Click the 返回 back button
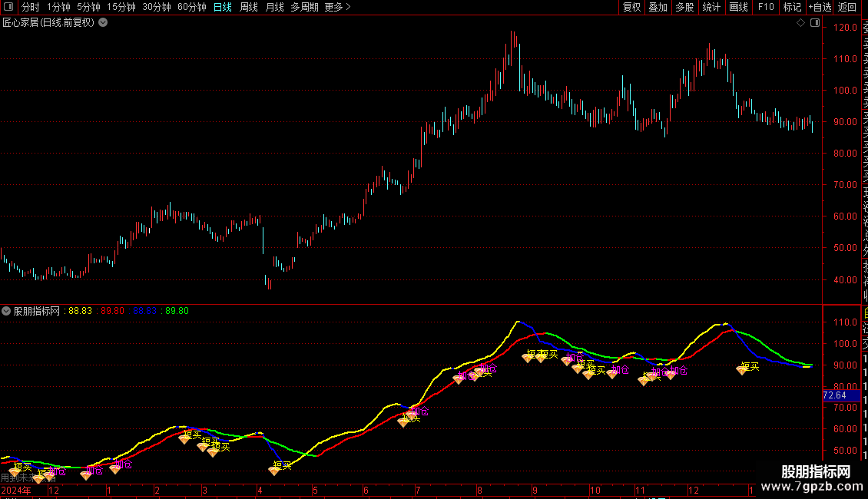 [847, 7]
